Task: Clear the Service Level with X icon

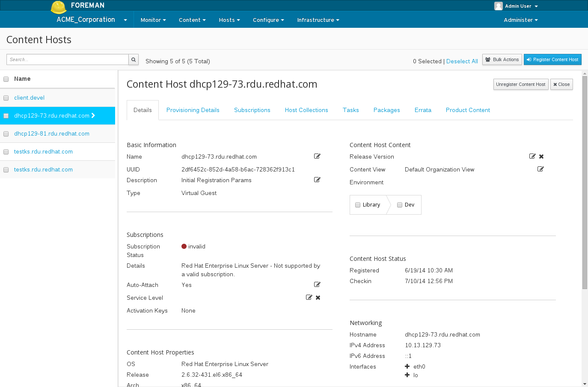Action: [318, 298]
